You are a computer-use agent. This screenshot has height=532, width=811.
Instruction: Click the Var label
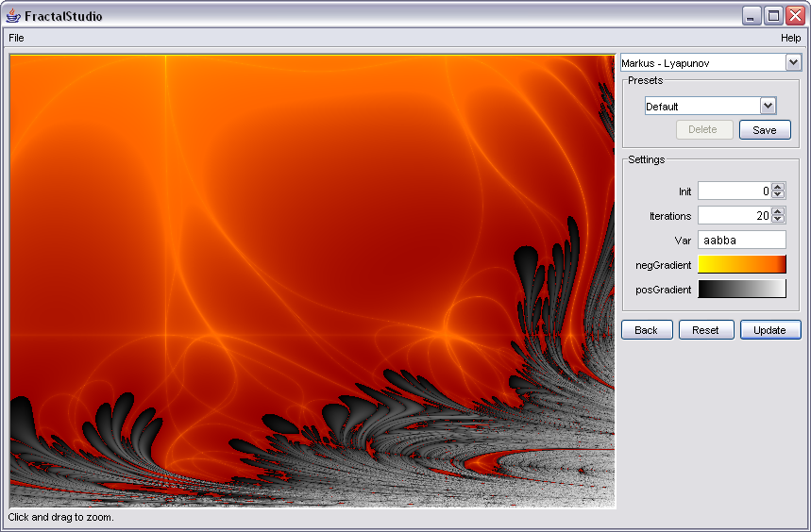[683, 241]
